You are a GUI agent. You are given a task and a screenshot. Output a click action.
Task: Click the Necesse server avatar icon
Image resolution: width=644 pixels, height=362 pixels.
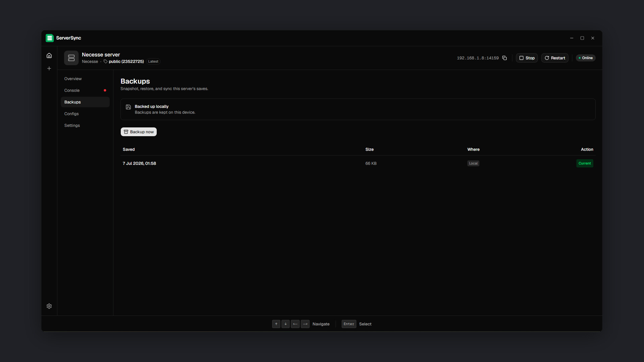coord(71,58)
